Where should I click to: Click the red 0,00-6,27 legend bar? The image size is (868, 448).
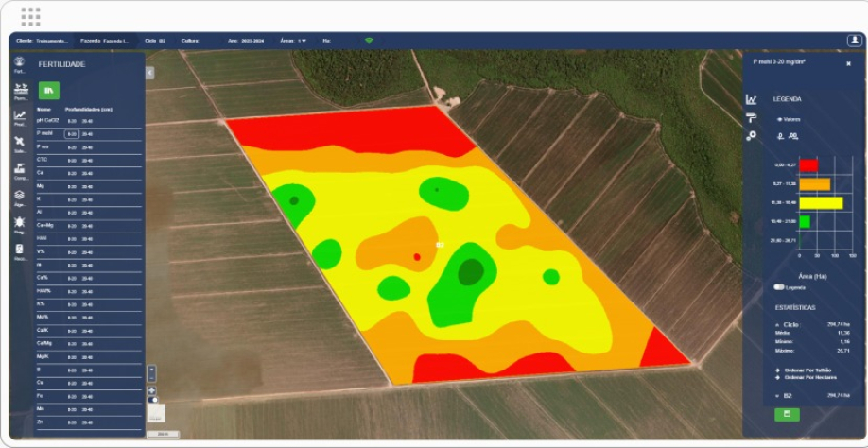[808, 165]
